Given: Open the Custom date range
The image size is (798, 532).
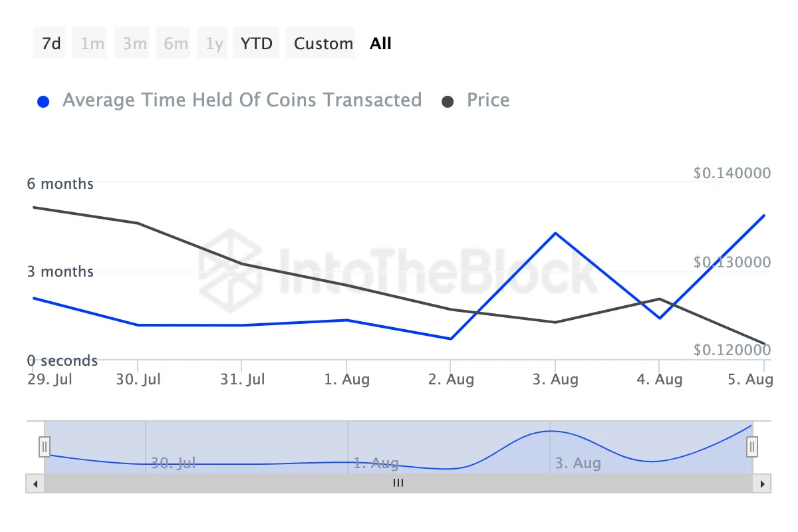Looking at the screenshot, I should 323,44.
